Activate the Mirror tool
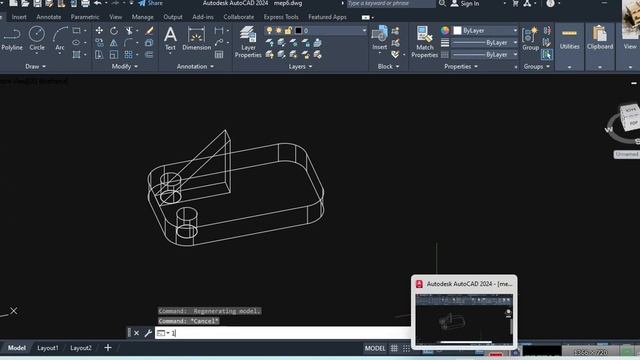The image size is (640, 360). [114, 42]
